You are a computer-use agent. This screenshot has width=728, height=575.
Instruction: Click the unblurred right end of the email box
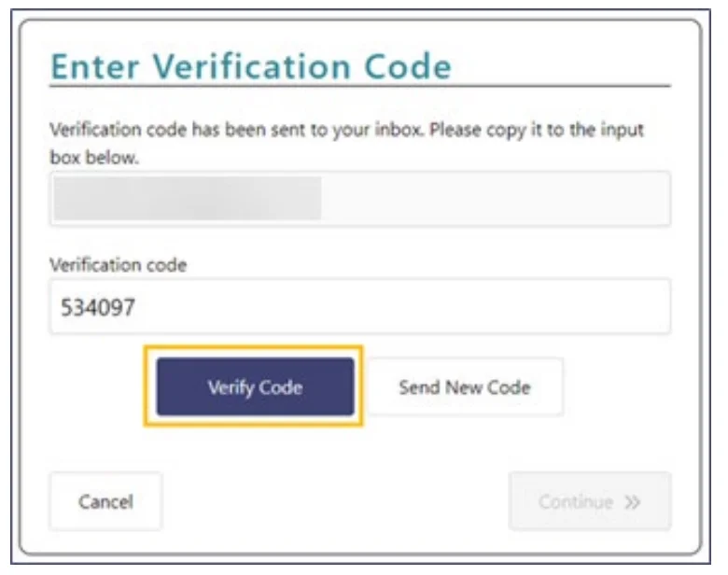coord(560,198)
